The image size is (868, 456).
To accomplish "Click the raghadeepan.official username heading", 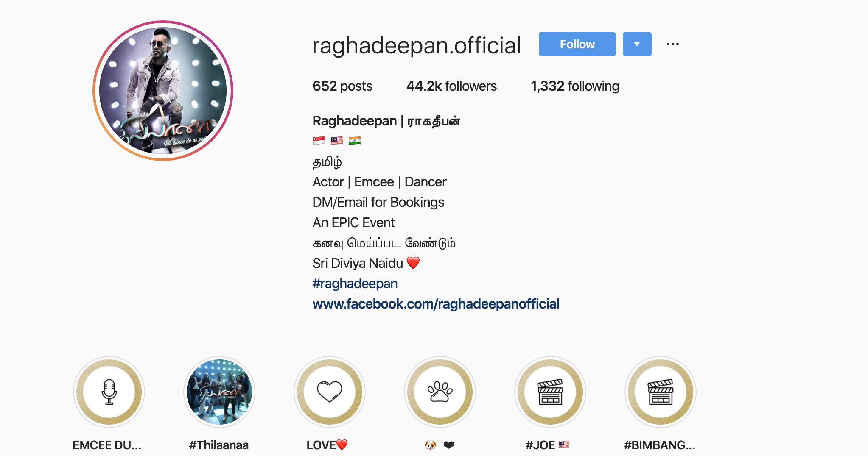I will click(x=417, y=45).
